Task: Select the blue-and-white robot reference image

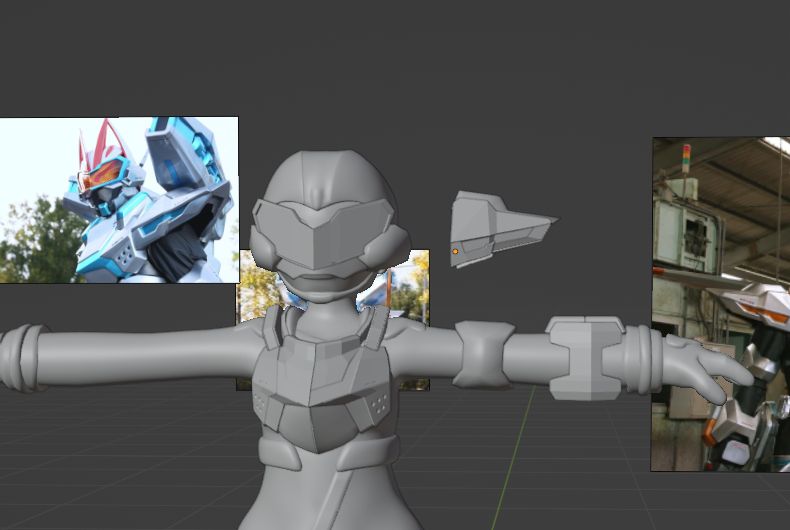Action: pyautogui.click(x=119, y=200)
